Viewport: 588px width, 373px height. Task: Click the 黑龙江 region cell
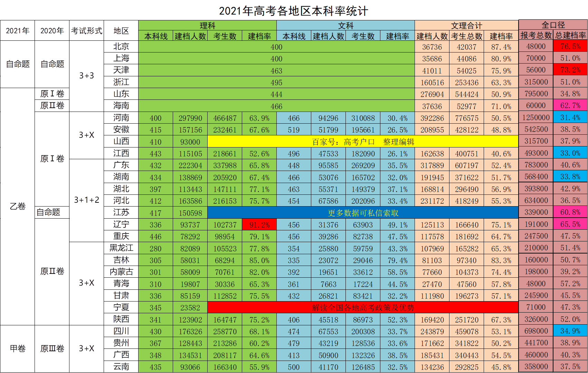[x=121, y=248]
